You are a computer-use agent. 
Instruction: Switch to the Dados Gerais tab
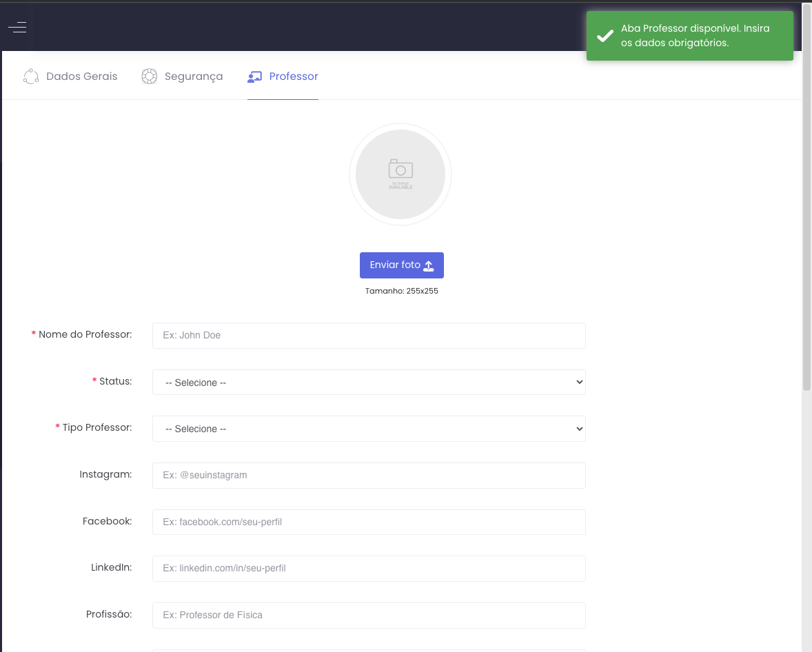click(x=81, y=77)
